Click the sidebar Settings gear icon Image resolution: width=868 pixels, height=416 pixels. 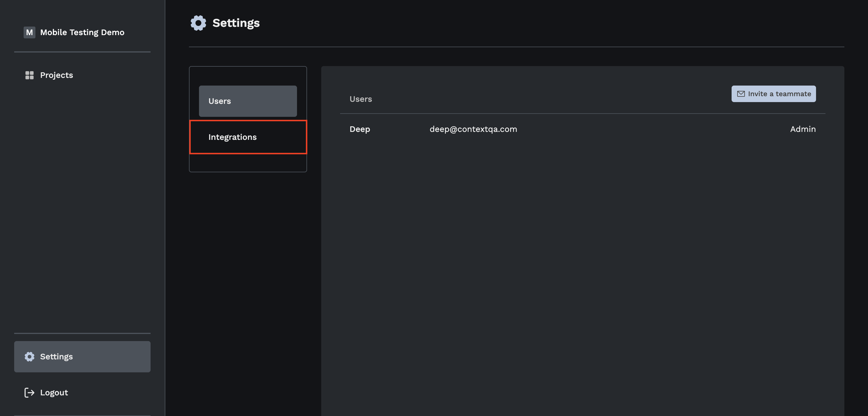29,356
